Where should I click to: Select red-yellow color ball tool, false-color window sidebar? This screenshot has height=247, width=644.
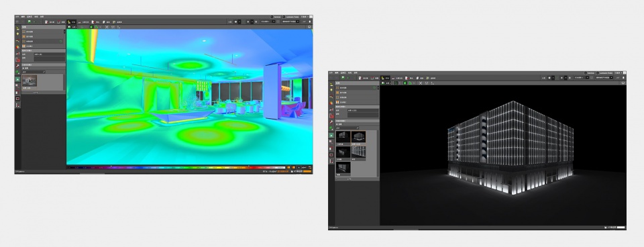point(17,47)
